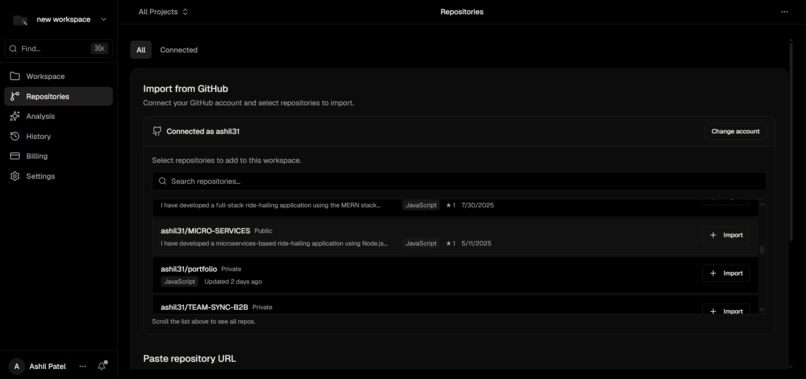Click the Ashil Patel user avatar
Screen dimensions: 806x379
(x=16, y=367)
